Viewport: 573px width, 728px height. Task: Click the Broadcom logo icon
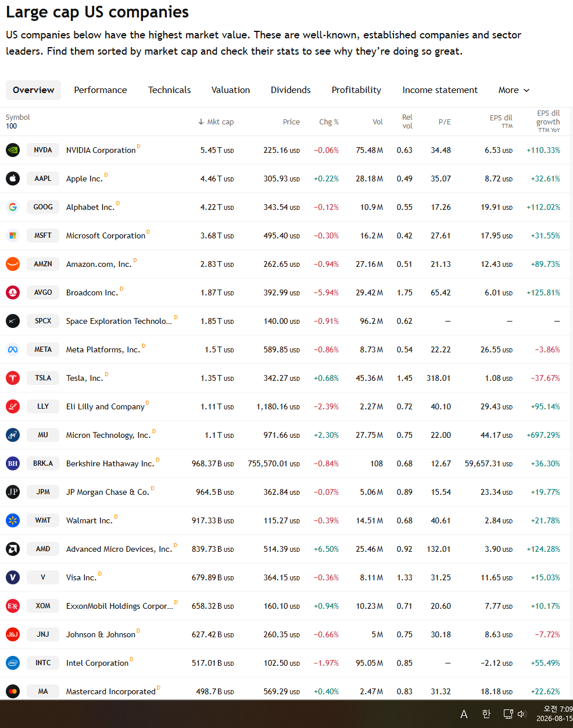pos(13,292)
